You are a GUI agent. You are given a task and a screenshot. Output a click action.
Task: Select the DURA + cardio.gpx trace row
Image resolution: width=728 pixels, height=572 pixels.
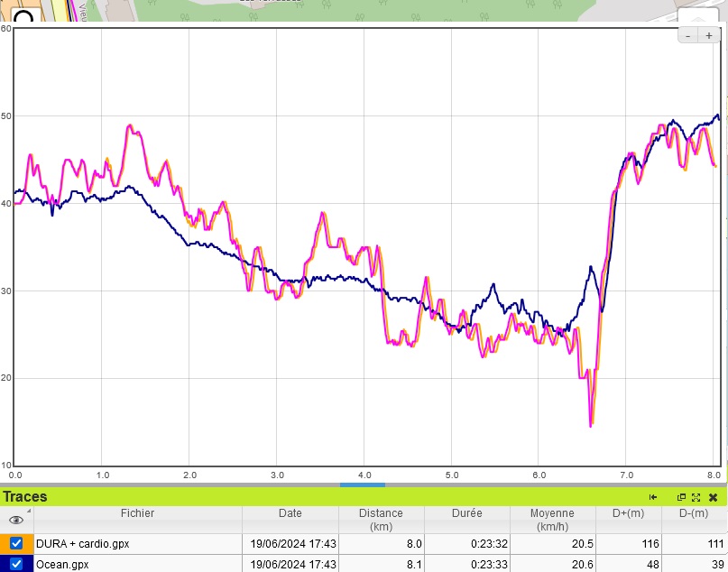[x=135, y=544]
